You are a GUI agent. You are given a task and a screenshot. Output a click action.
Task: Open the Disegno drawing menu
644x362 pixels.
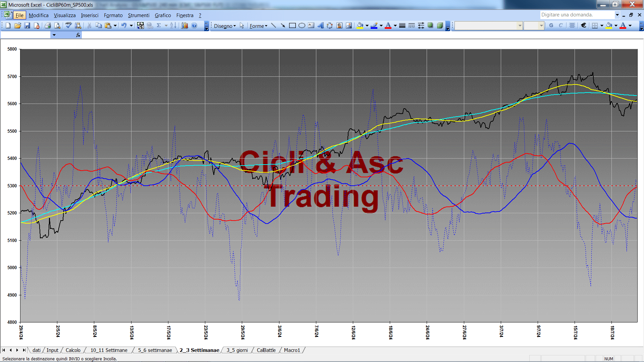[x=225, y=26]
